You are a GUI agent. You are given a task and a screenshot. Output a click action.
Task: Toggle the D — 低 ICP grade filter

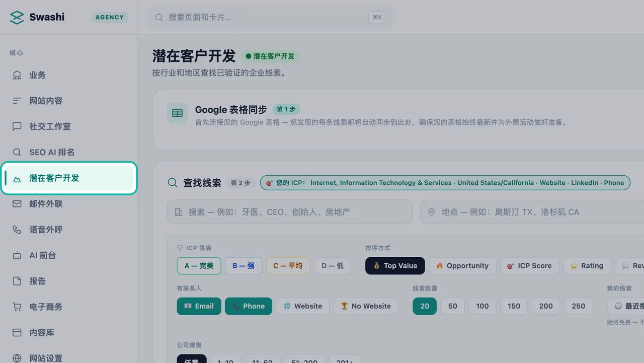pyautogui.click(x=333, y=266)
